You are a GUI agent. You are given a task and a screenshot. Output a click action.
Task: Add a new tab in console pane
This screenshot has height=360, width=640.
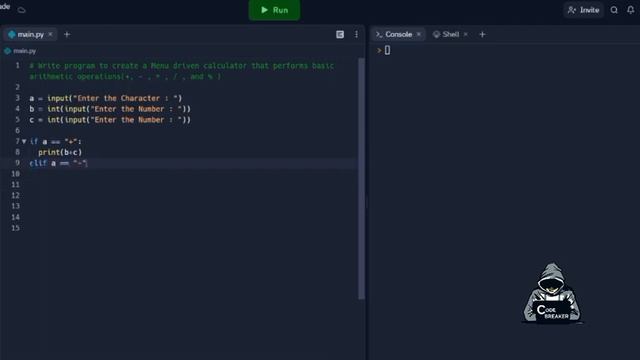click(x=482, y=35)
